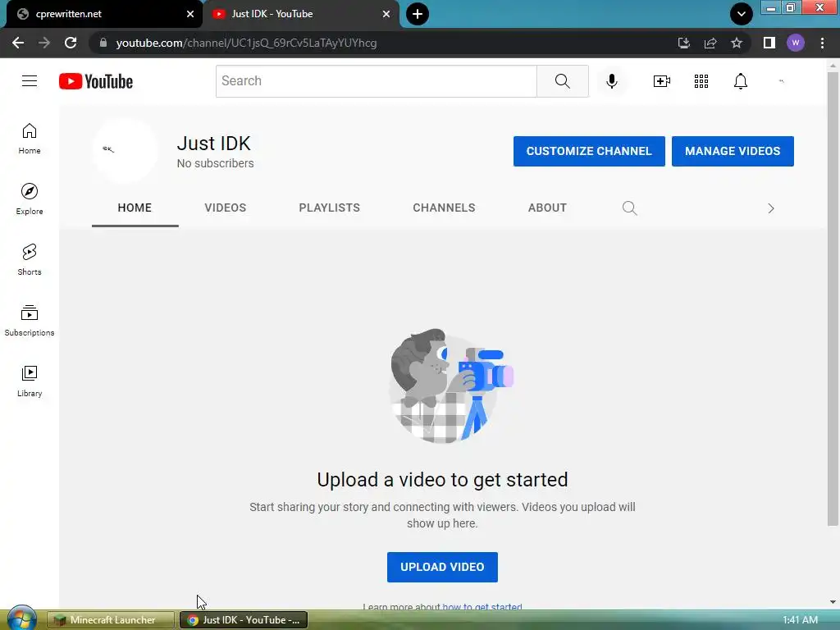Go to Home in the sidebar
Image resolution: width=840 pixels, height=630 pixels.
(x=30, y=139)
